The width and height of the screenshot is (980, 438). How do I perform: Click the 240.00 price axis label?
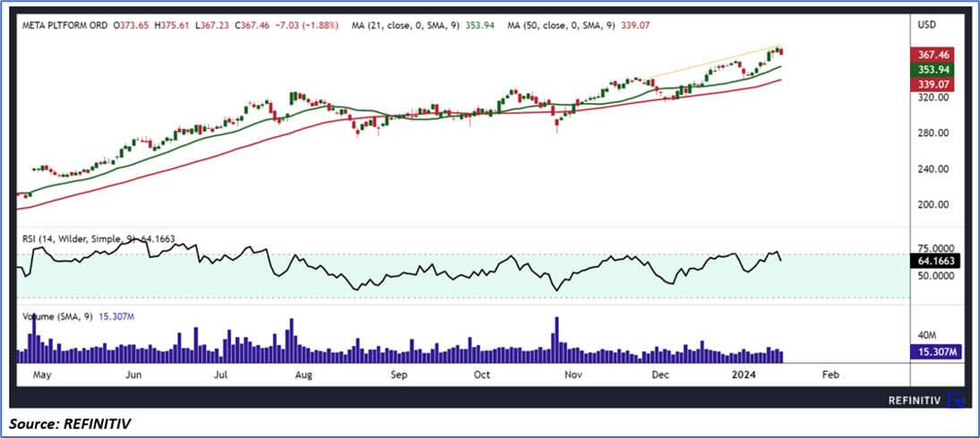tap(933, 168)
